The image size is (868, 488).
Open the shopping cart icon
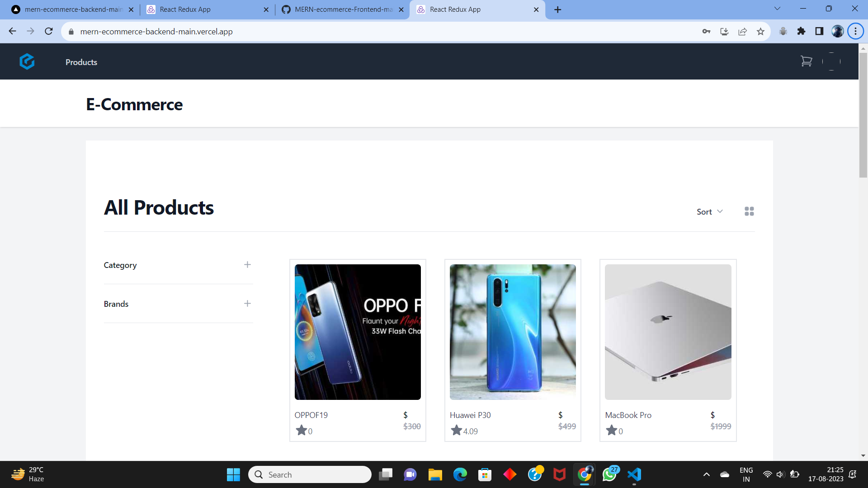807,61
